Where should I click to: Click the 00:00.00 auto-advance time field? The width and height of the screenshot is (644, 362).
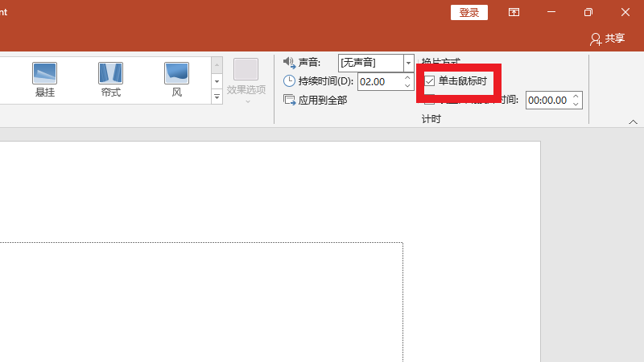[x=547, y=101]
